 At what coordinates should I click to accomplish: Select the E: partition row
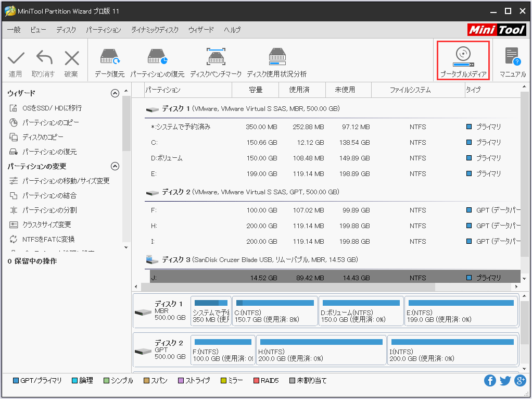click(x=334, y=174)
